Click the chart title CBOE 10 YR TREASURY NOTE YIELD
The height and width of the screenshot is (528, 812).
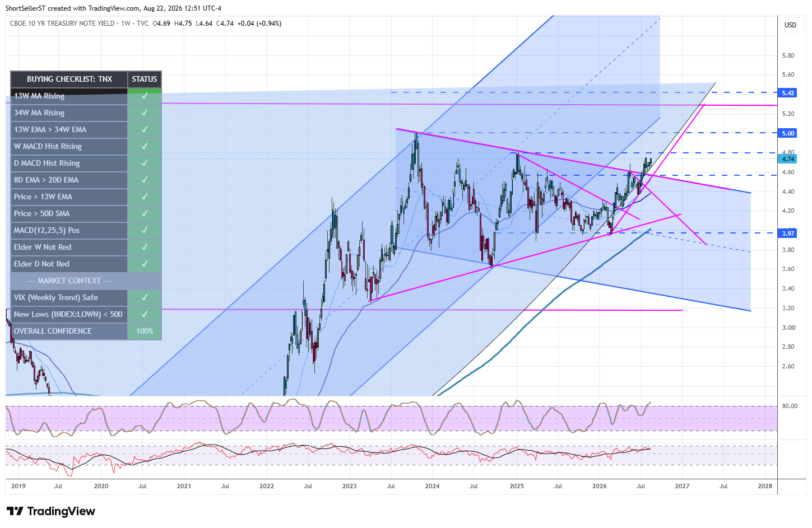[x=62, y=24]
